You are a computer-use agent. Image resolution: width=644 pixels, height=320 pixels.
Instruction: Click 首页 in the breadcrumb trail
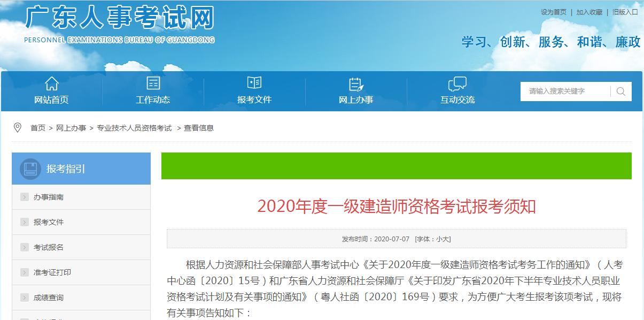point(37,127)
